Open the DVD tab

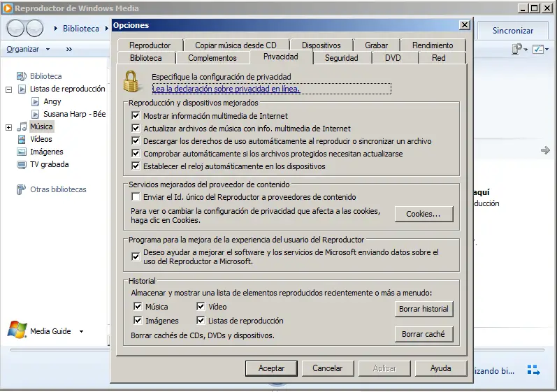tap(393, 58)
